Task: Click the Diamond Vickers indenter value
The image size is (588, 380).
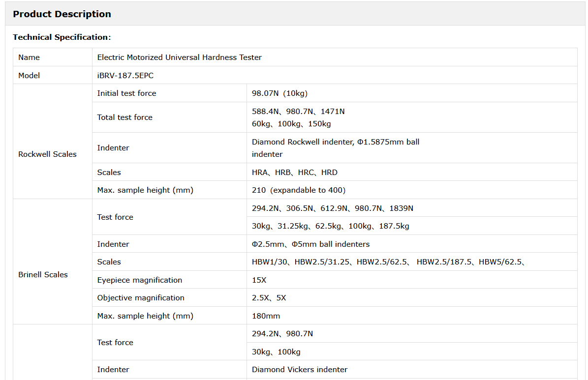Action: coord(299,370)
